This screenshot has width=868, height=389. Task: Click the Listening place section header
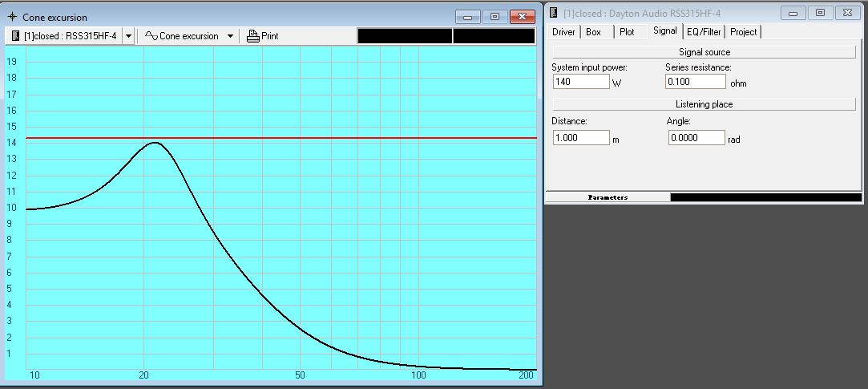point(704,104)
